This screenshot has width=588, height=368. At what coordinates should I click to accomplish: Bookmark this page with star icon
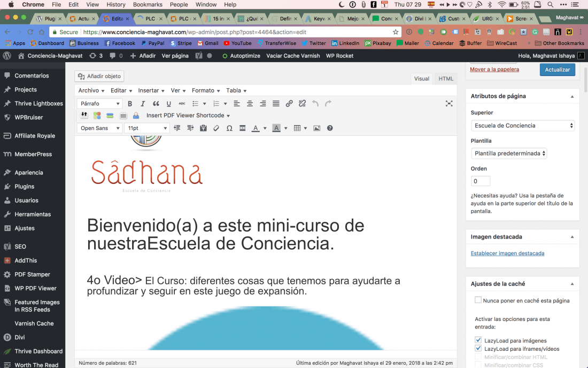click(x=395, y=32)
